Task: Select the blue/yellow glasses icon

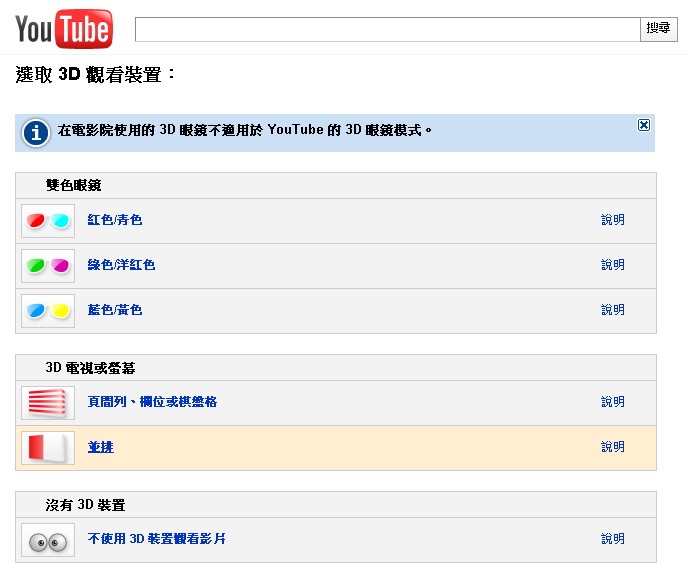Action: (x=48, y=311)
